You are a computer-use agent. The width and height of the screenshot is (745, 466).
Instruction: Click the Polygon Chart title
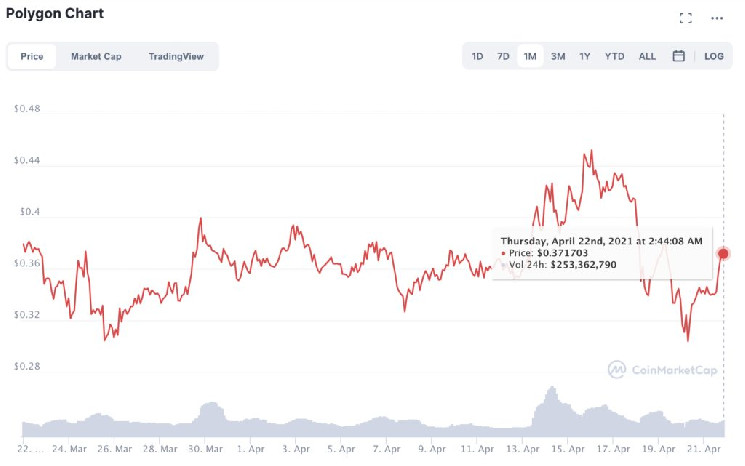tap(55, 14)
